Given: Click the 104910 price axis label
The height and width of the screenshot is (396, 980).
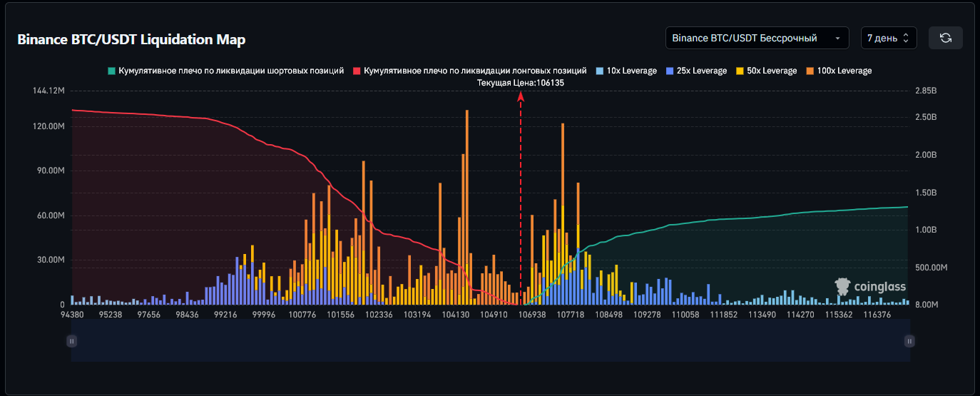Looking at the screenshot, I should tap(494, 315).
